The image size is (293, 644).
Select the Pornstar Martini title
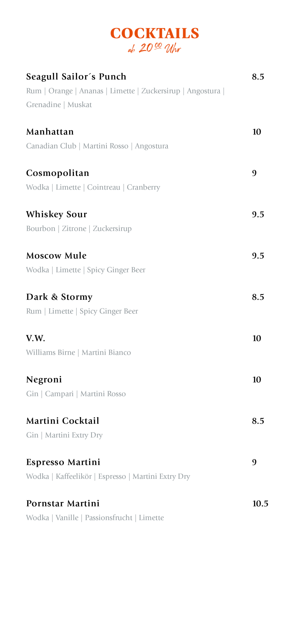pyautogui.click(x=63, y=503)
